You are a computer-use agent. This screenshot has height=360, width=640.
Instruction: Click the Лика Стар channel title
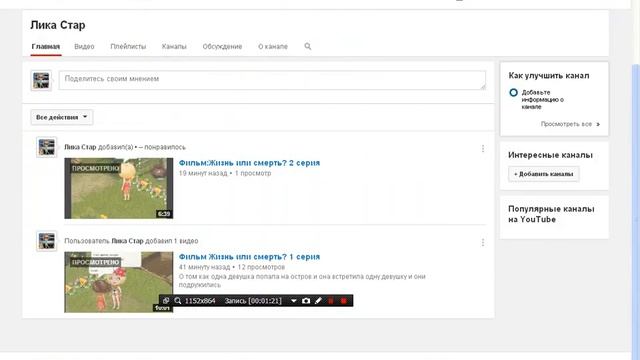click(58, 25)
